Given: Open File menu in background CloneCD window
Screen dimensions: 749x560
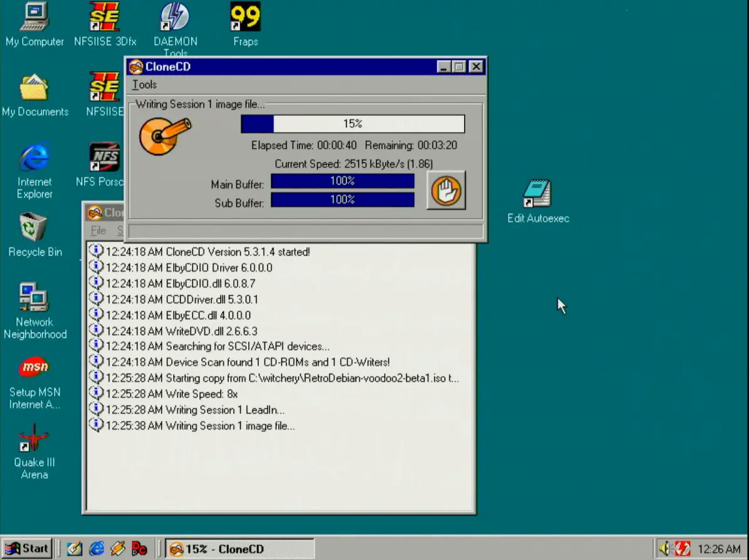Looking at the screenshot, I should (98, 231).
